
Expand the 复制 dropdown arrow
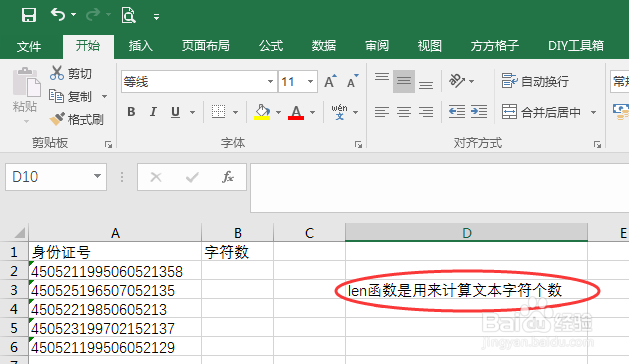(x=104, y=96)
